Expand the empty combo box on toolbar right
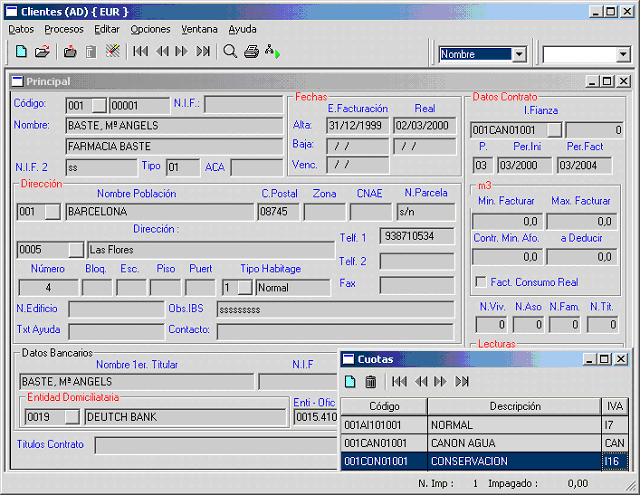Image resolution: width=642 pixels, height=497 pixels. (621, 55)
